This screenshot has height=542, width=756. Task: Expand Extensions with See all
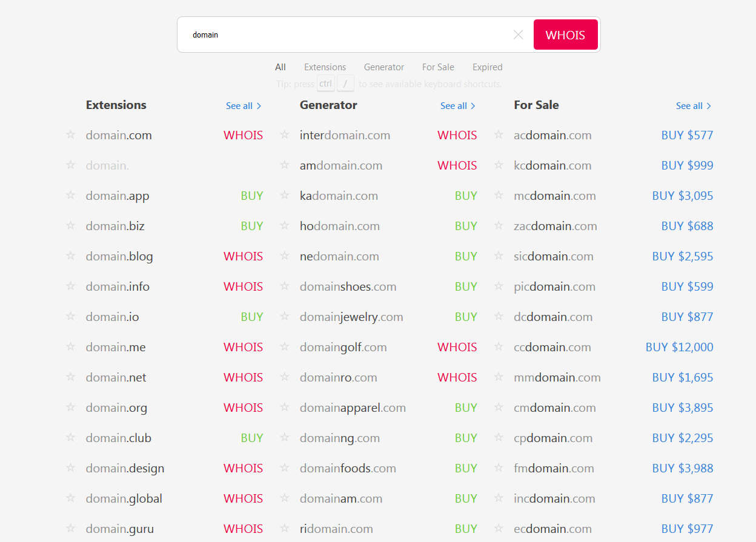pos(244,105)
